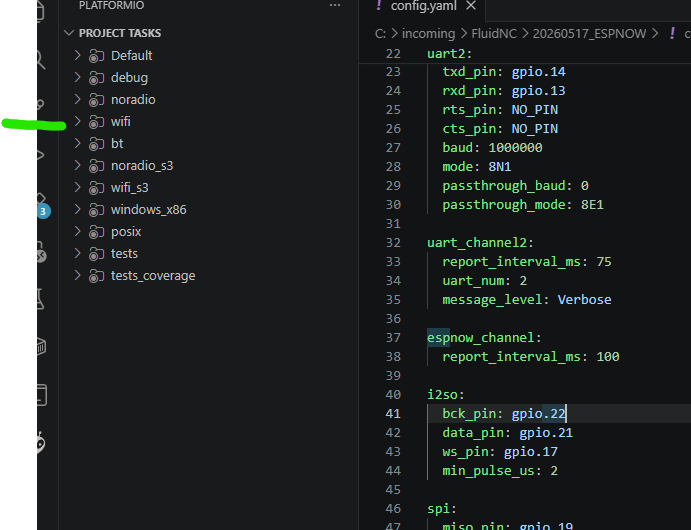Open Extensions view with badge 3
The height and width of the screenshot is (530, 691).
(42, 205)
